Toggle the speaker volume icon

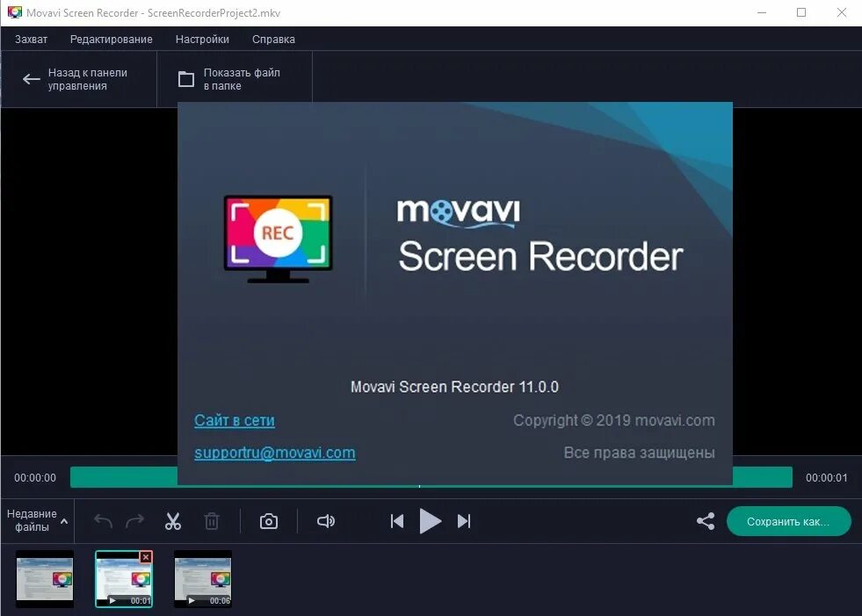326,521
